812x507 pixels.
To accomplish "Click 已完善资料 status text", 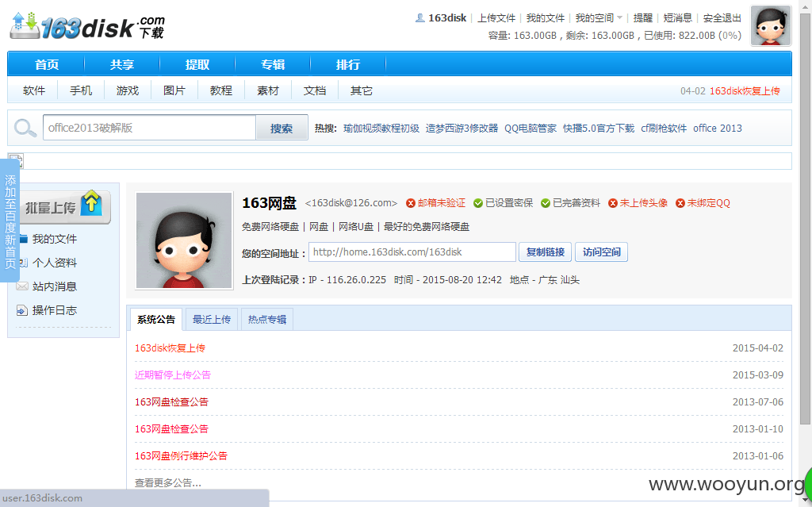I will pos(576,203).
